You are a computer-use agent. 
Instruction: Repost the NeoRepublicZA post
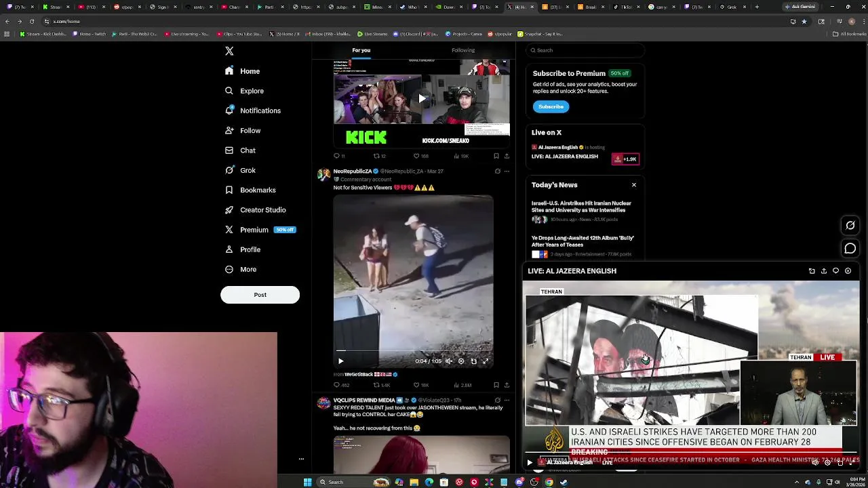coord(382,385)
